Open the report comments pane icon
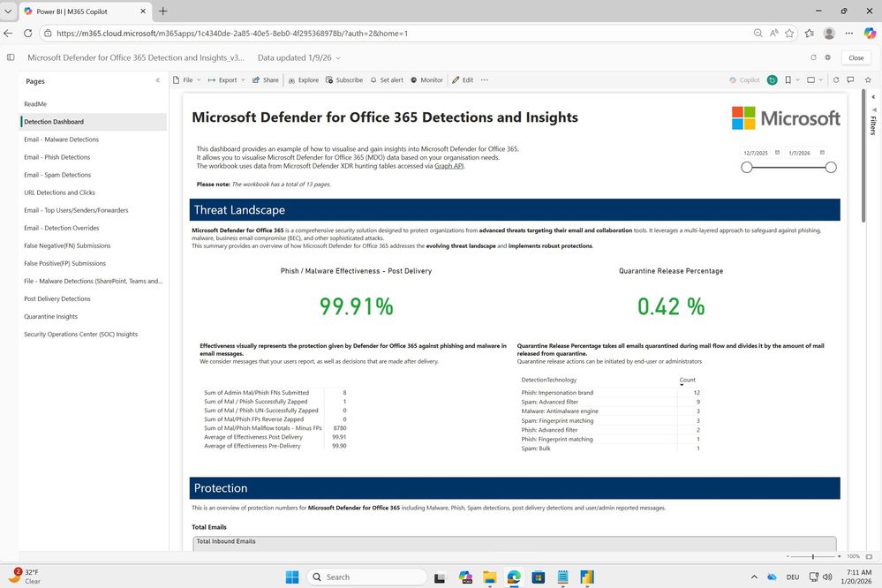Viewport: 882px width, 588px height. click(x=850, y=79)
